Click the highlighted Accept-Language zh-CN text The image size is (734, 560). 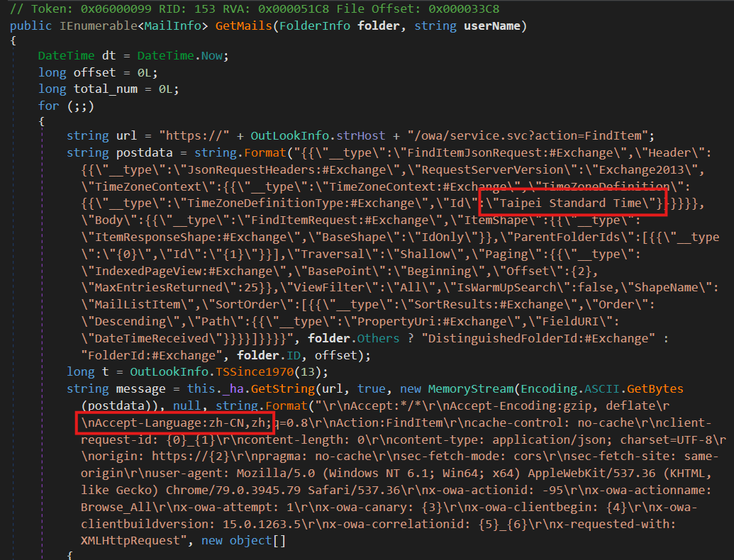174,422
